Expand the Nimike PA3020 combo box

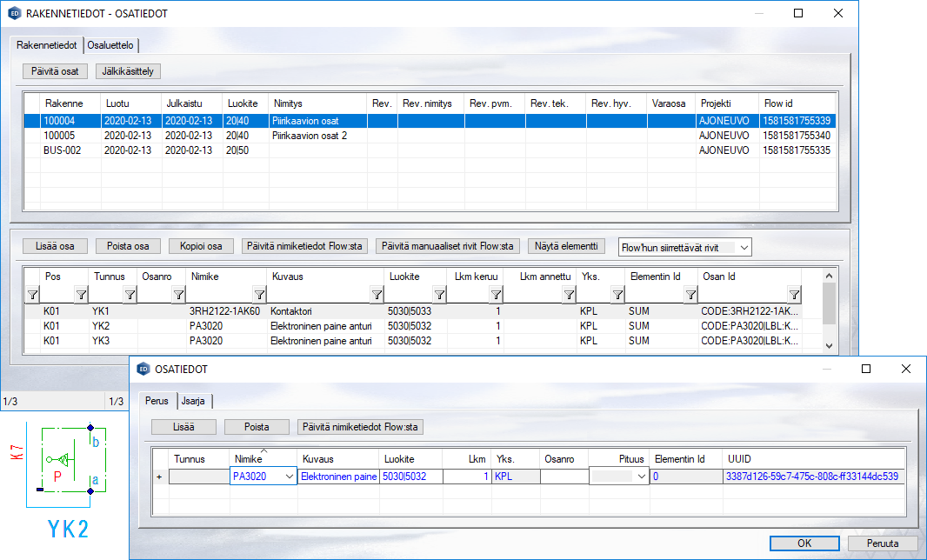pyautogui.click(x=290, y=477)
